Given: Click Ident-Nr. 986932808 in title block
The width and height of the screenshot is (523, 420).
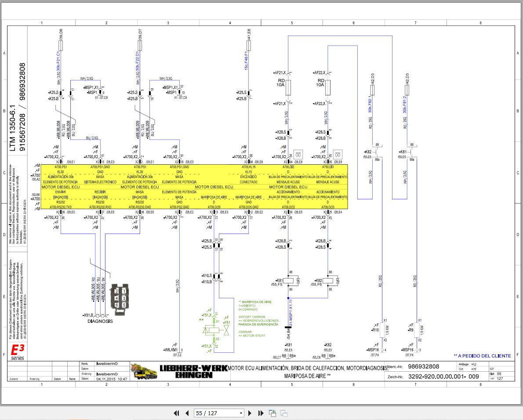Looking at the screenshot, I should click(x=424, y=367).
